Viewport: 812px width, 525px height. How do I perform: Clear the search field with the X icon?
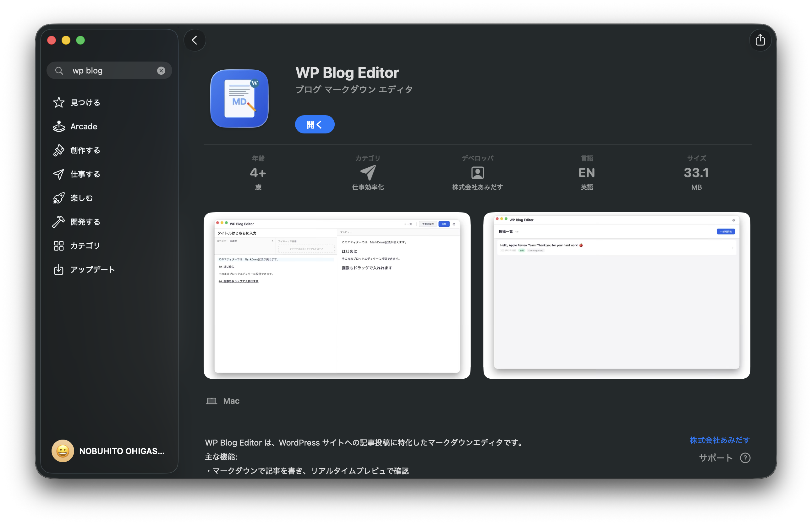[x=161, y=71]
